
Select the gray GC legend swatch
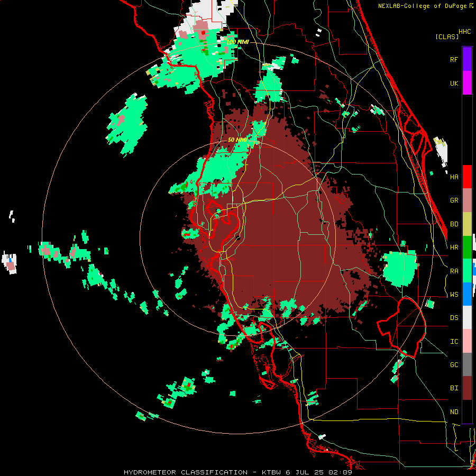click(x=467, y=364)
